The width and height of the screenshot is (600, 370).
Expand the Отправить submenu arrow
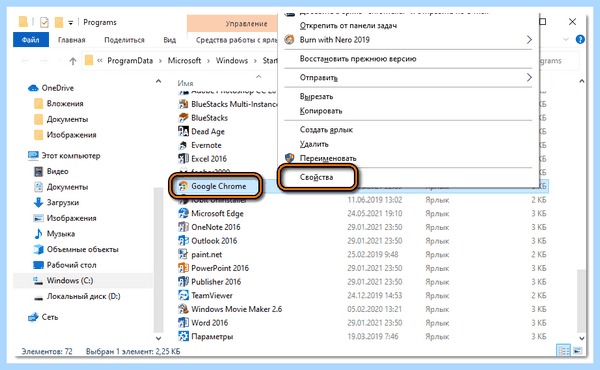[x=529, y=77]
